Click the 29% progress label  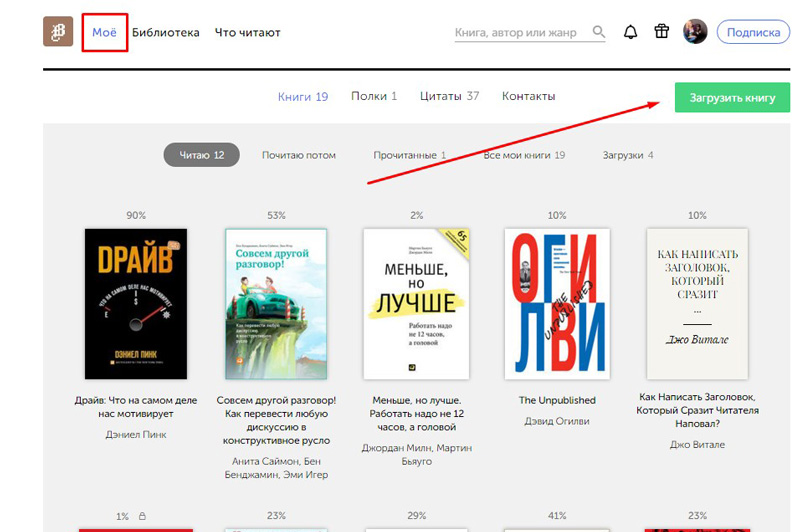point(416,516)
